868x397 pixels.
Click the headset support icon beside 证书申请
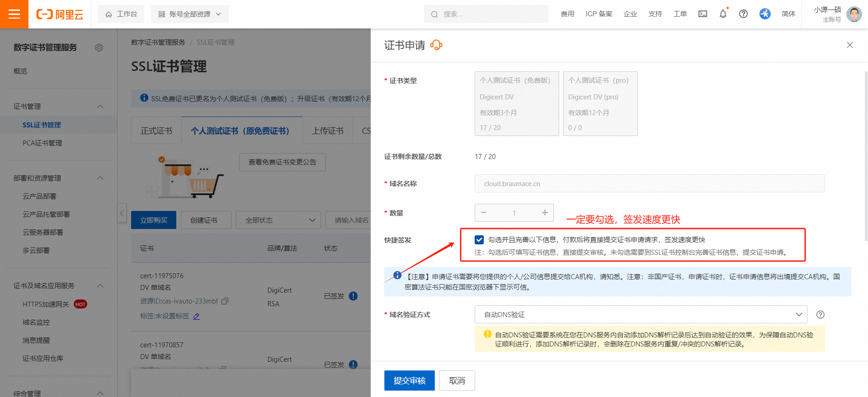click(436, 45)
